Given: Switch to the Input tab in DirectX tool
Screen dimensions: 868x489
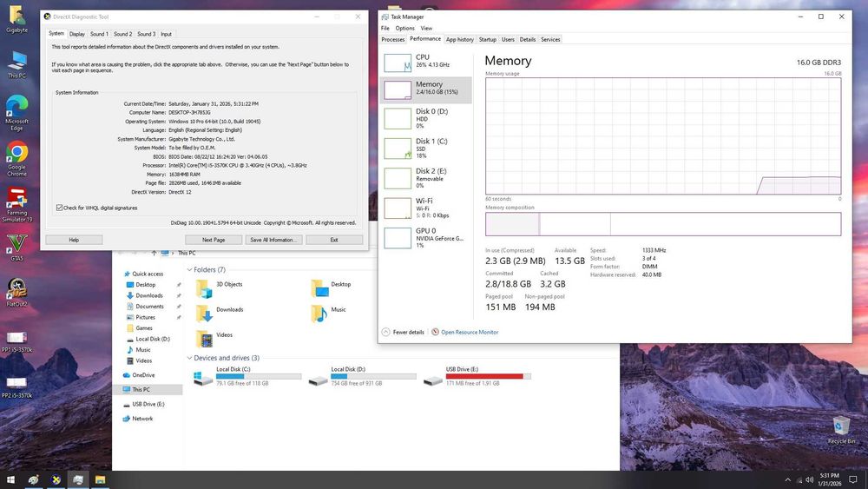Looking at the screenshot, I should pos(166,34).
